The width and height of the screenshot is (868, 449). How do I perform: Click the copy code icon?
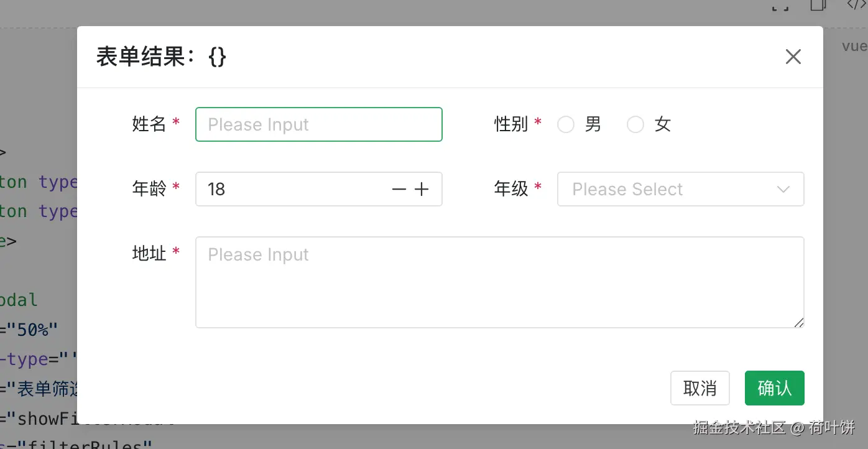tap(818, 5)
